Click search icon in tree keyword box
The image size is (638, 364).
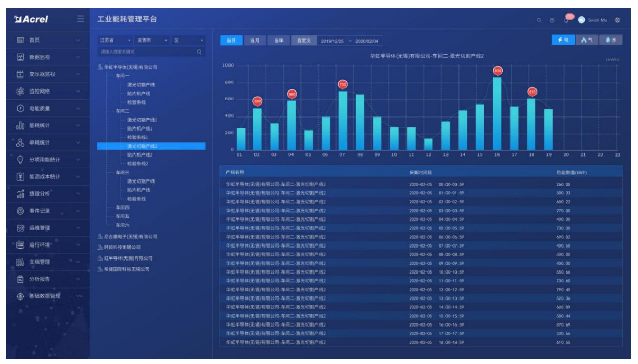point(199,52)
